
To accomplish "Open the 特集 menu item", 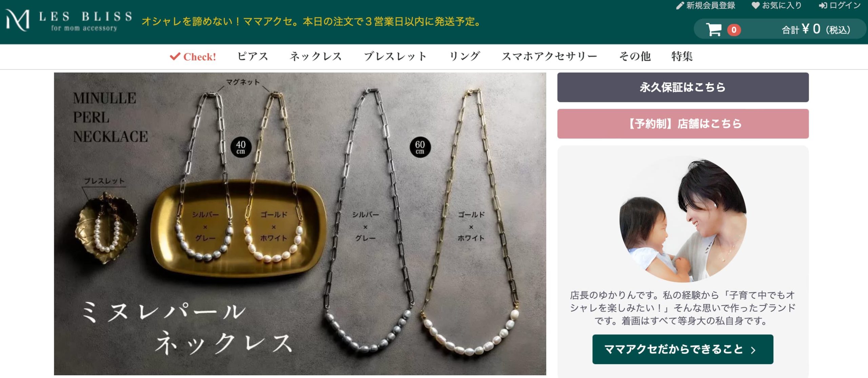I will (682, 56).
